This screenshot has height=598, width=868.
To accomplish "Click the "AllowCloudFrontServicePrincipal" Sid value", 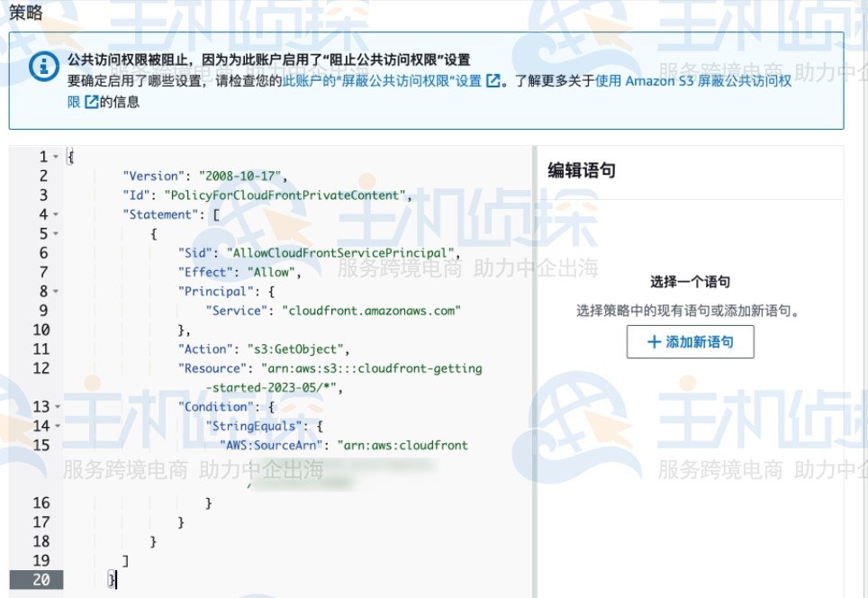I will click(339, 253).
